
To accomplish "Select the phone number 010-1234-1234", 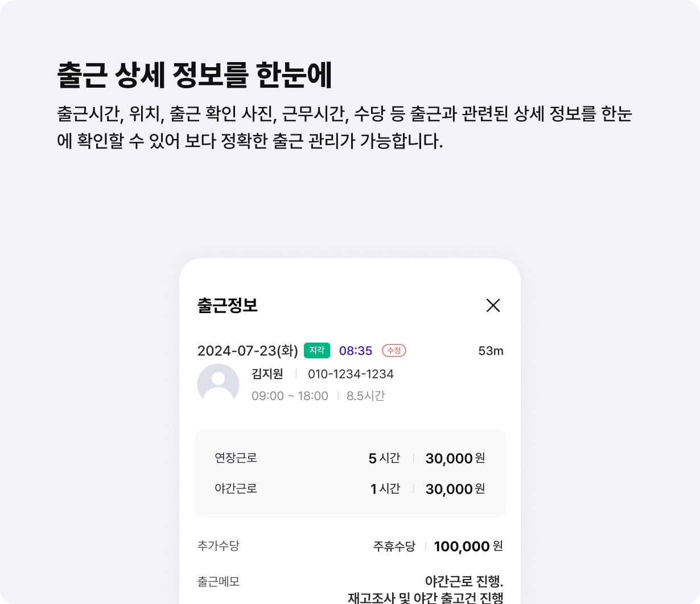I will (351, 374).
